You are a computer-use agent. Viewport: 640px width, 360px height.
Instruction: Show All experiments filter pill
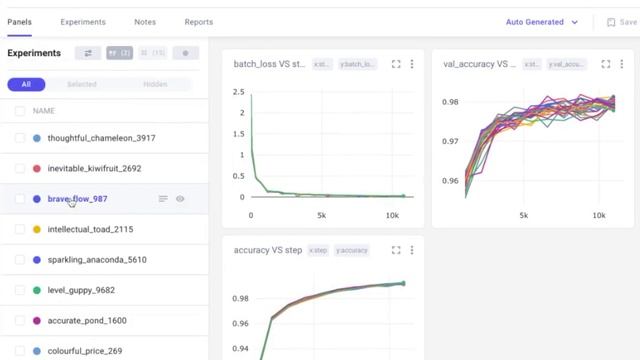[26, 84]
